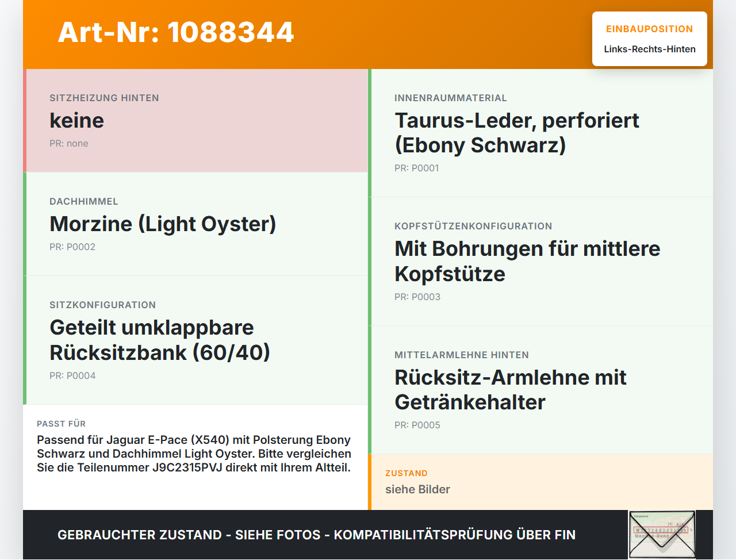Click the 'siehe Bilder' Zustand value
Screen dimensions: 736x560
coord(417,489)
